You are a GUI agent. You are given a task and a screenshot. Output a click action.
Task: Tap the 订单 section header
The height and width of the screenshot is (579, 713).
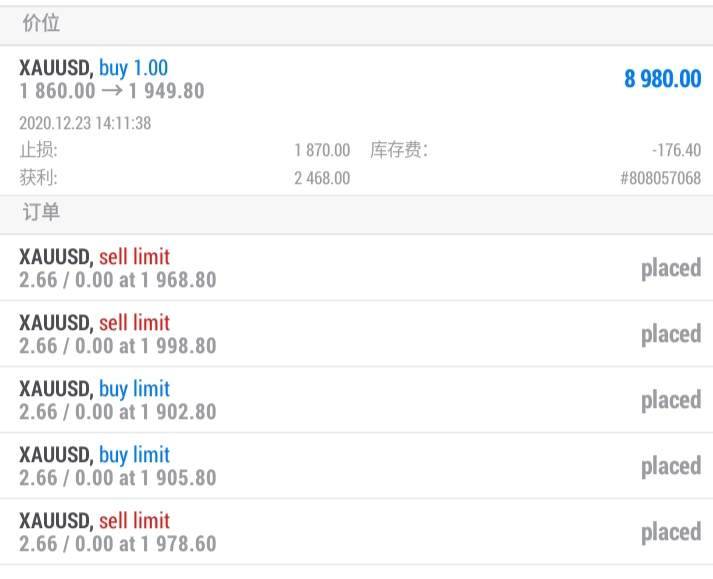click(40, 212)
